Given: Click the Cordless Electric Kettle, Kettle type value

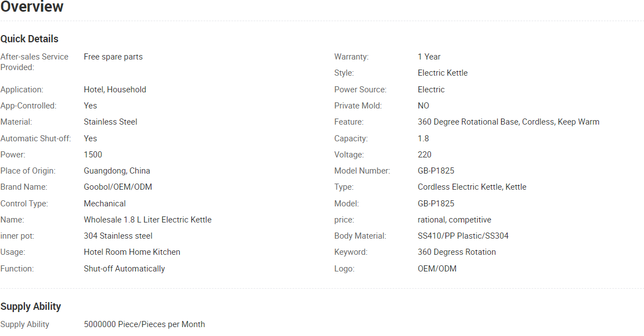Looking at the screenshot, I should 472,187.
